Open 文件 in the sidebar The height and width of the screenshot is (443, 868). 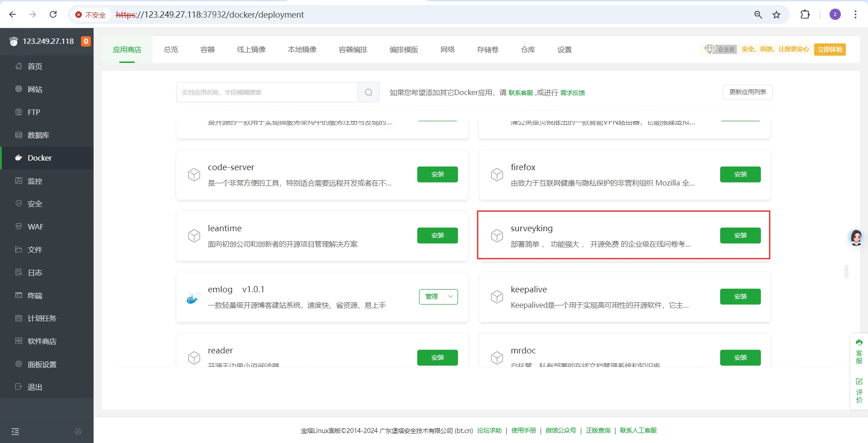tap(47, 250)
